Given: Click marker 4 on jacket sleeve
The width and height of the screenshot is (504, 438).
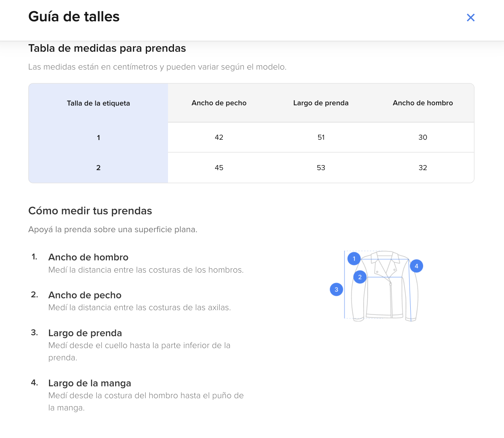Looking at the screenshot, I should point(416,266).
